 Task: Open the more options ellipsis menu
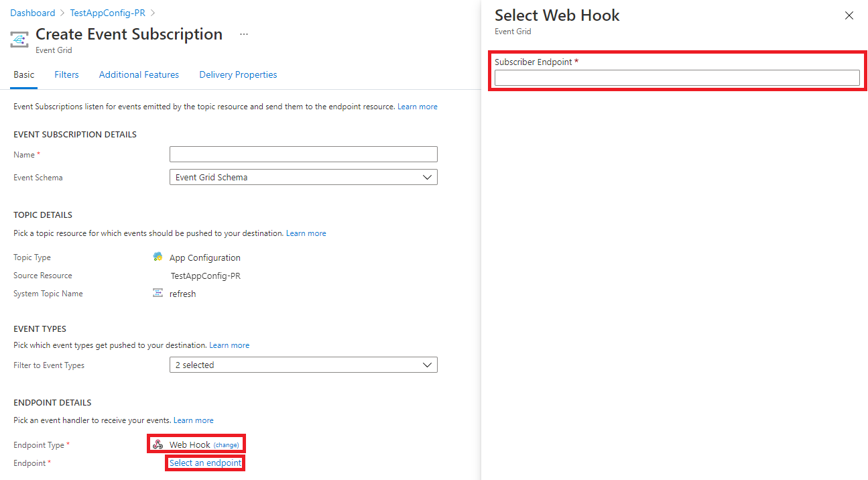(x=244, y=34)
